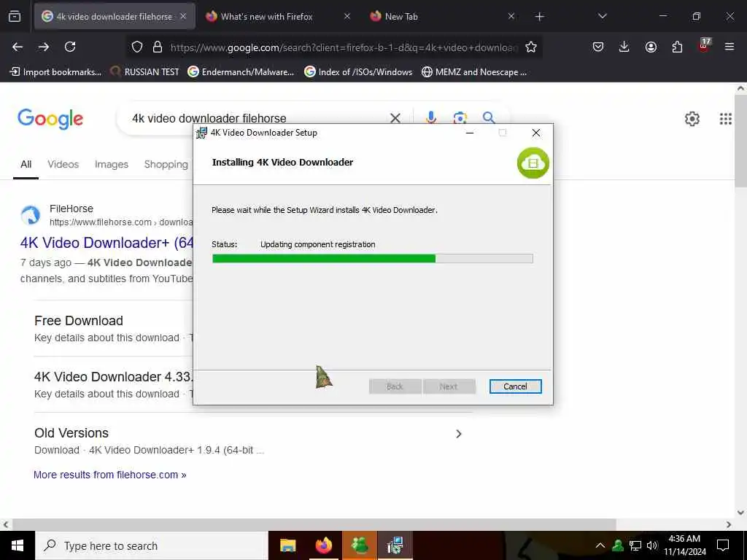The height and width of the screenshot is (560, 747).
Task: Close the What's new with Firefox tab
Action: 347,16
